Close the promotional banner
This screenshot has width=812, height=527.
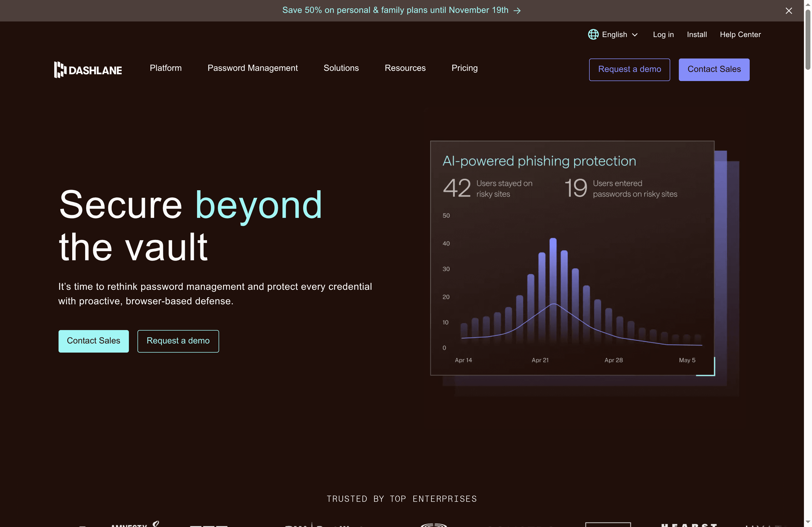click(x=788, y=10)
